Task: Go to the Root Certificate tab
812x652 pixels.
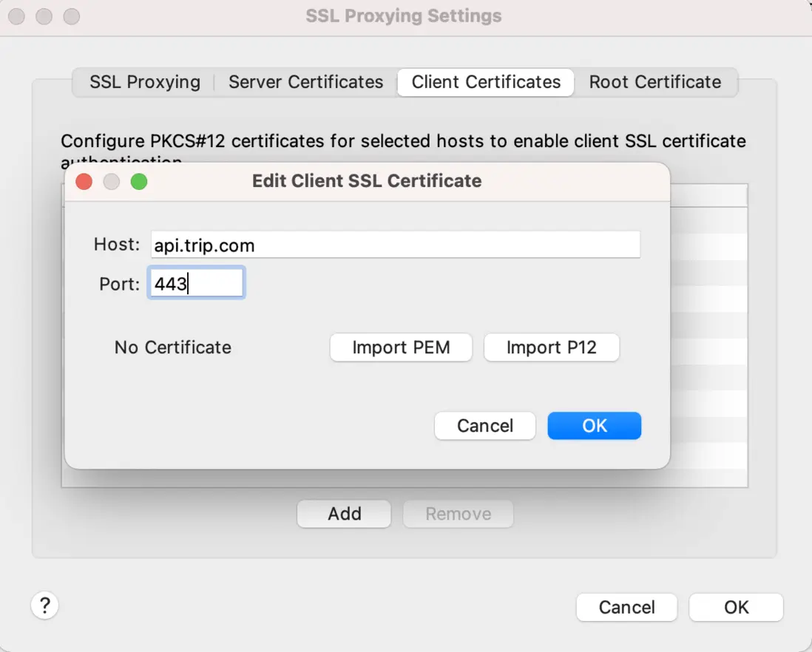Action: point(654,82)
